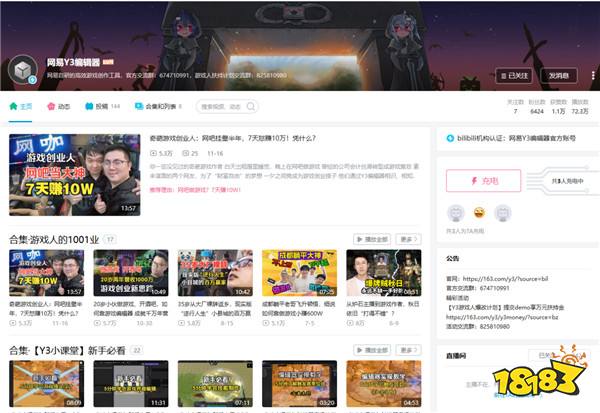
Task: Click the 发消息 button
Action: pos(559,76)
